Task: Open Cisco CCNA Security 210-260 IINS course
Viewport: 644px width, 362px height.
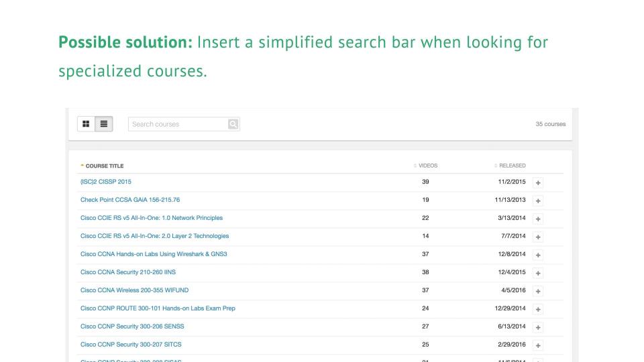Action: (x=128, y=272)
